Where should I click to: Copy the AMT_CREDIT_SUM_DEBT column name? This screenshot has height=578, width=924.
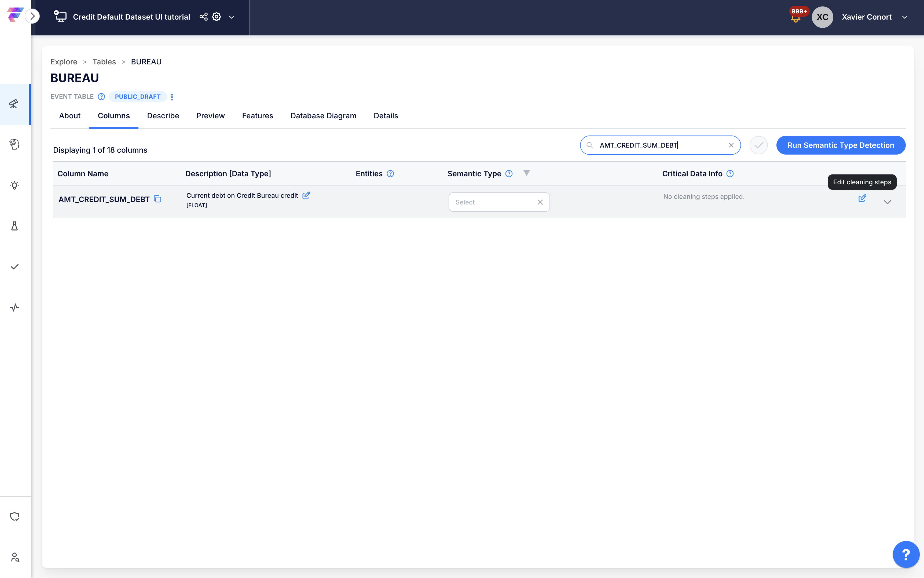[x=157, y=199]
